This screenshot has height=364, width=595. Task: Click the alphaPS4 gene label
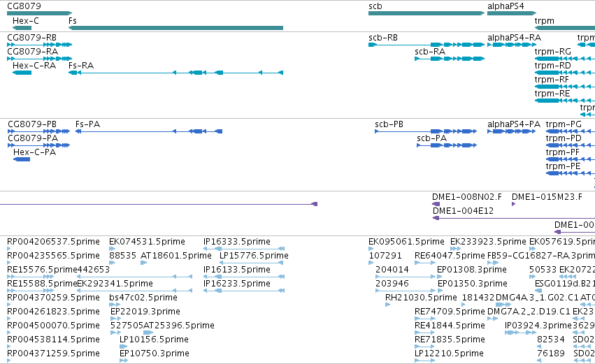pos(506,6)
